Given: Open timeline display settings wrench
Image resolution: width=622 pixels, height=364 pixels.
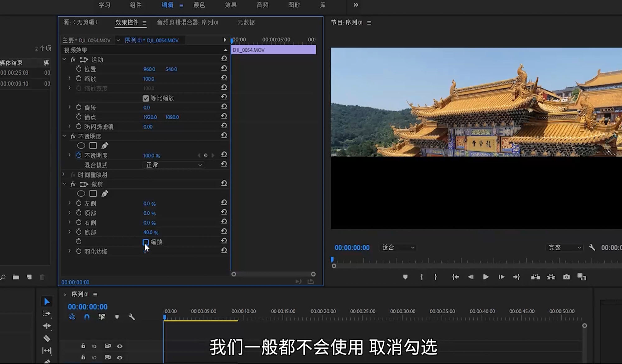Looking at the screenshot, I should pos(132,317).
